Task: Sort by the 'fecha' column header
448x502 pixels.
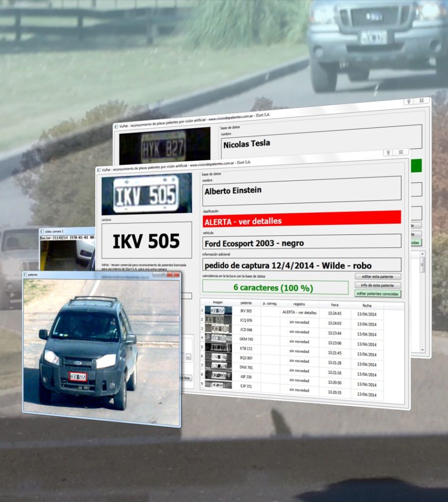Action: click(x=367, y=305)
